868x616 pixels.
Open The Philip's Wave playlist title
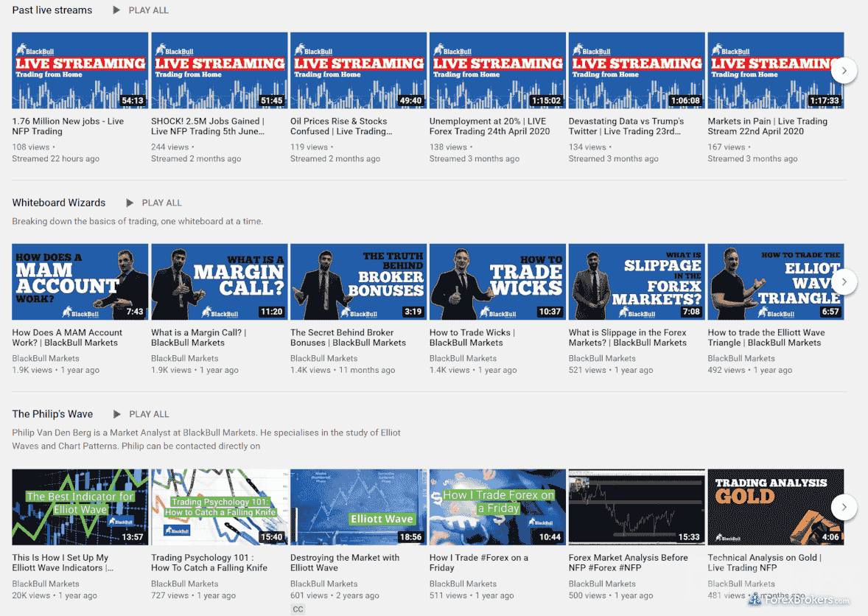point(54,414)
